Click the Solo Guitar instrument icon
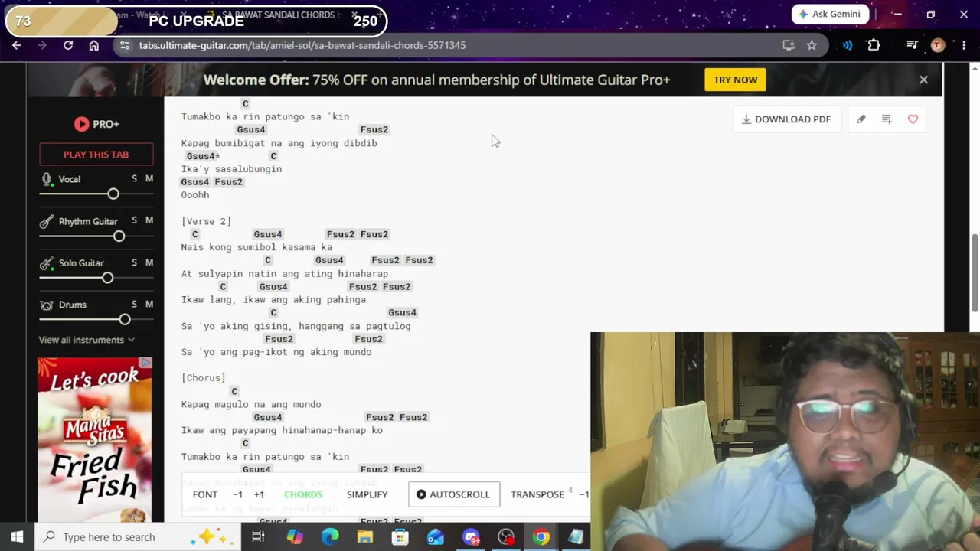This screenshot has height=551, width=980. 47,263
